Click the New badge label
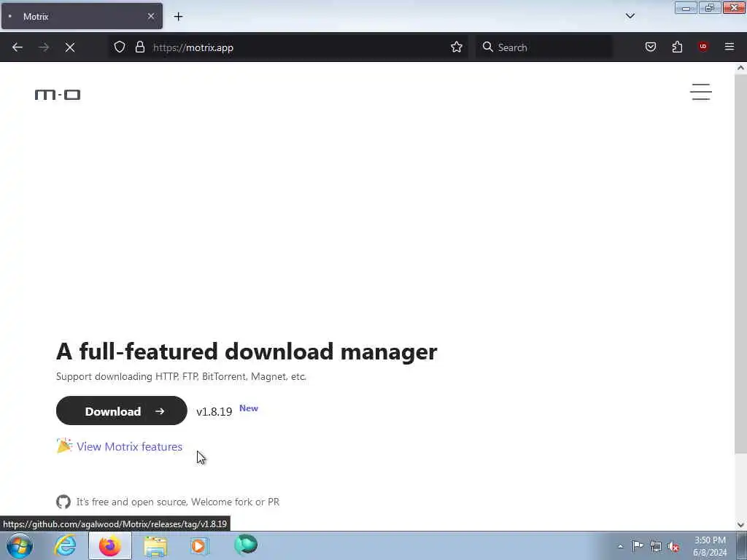747x560 pixels. pyautogui.click(x=249, y=408)
